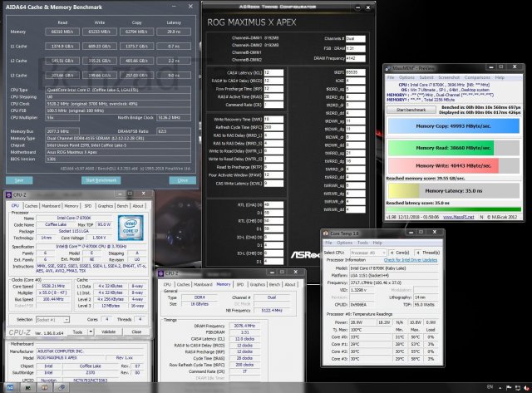Click Start Benchmark in AIDA64 window
This screenshot has height=393, width=532.
[101, 180]
